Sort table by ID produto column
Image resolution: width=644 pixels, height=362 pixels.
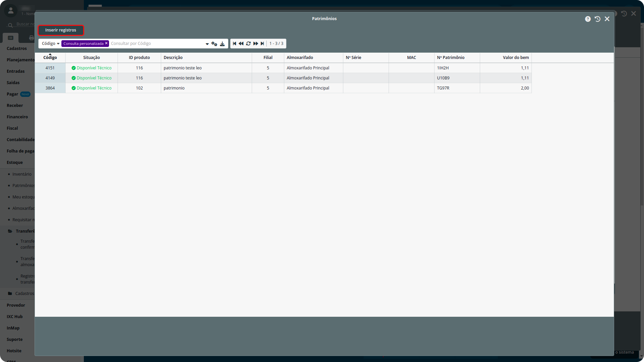[139, 58]
